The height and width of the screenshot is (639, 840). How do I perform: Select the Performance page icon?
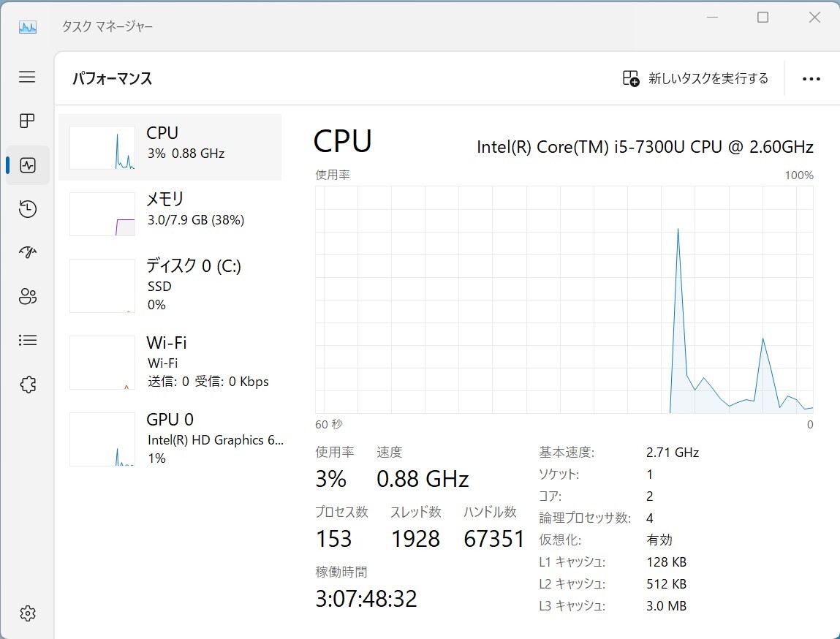(27, 165)
